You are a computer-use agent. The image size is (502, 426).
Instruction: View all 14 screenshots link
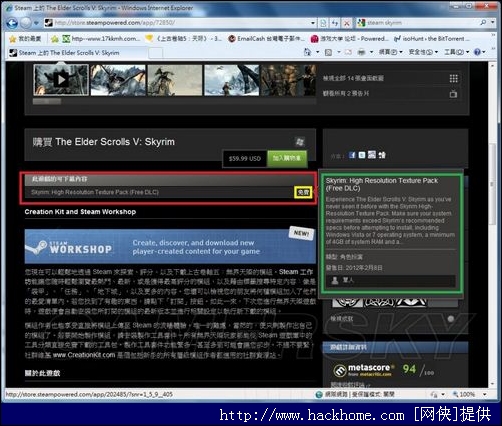353,78
